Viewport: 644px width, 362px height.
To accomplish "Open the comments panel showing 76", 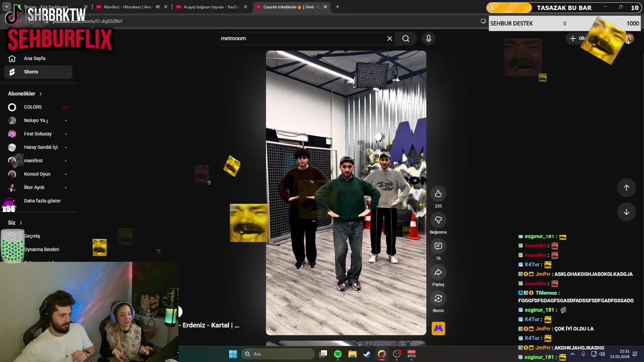I will click(x=438, y=246).
